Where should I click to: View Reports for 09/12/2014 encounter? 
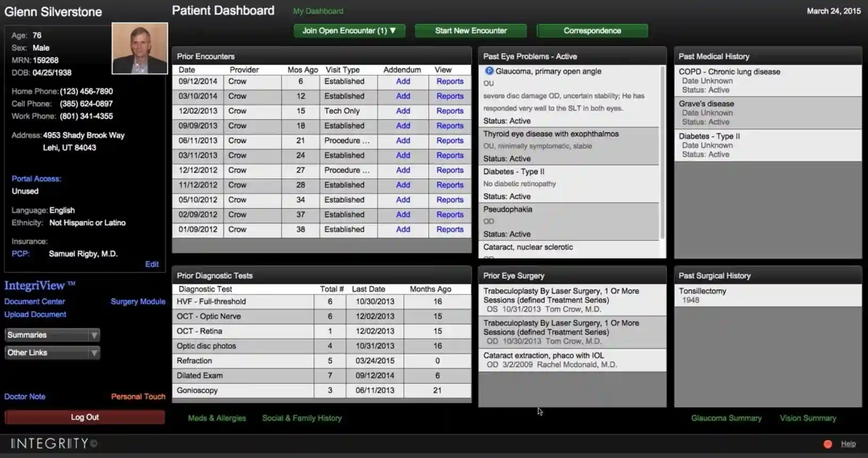[450, 81]
